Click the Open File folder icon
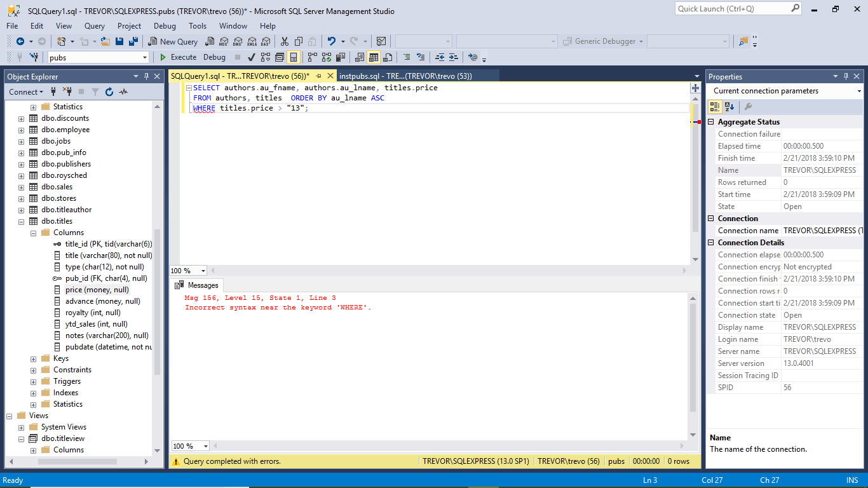This screenshot has width=868, height=488. click(104, 41)
